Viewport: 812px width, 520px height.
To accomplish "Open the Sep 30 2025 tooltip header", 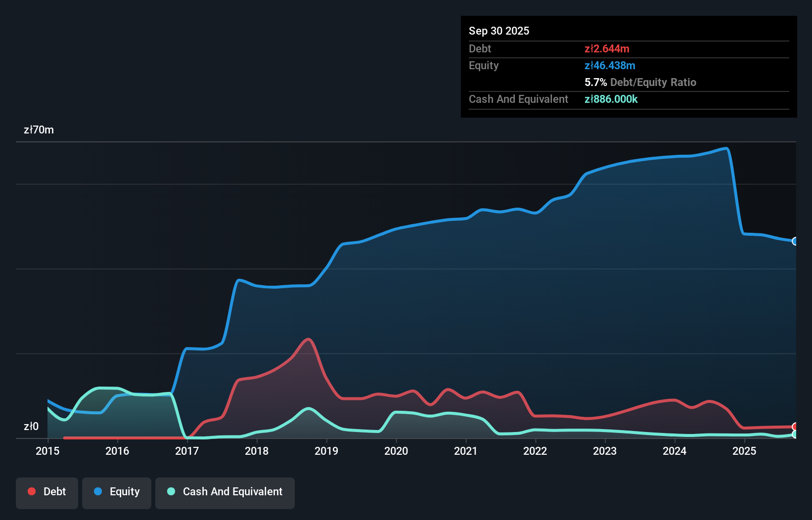I will coord(499,31).
